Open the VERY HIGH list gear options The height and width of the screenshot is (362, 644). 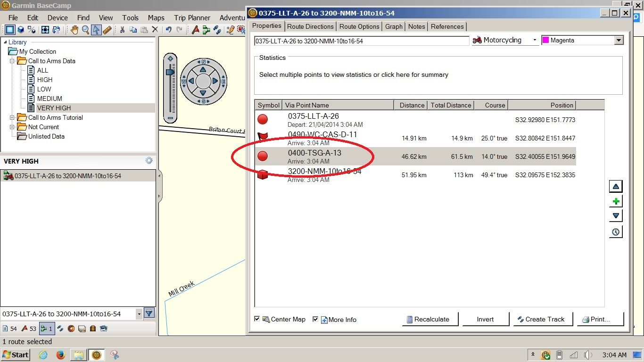click(149, 161)
